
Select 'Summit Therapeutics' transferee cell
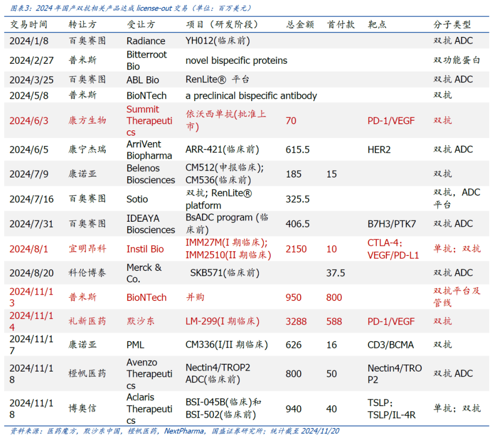[149, 120]
